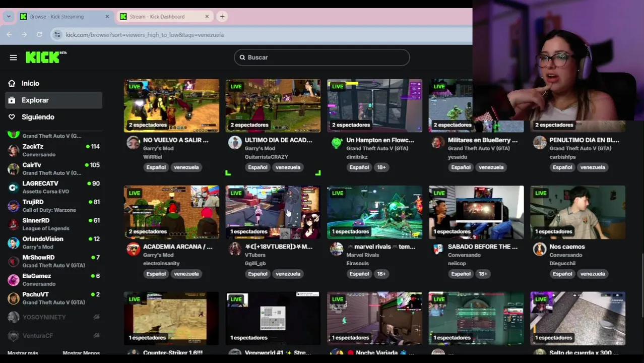Screen dimensions: 644x363
Task: Click yesaidu channel name
Action: pos(459,157)
